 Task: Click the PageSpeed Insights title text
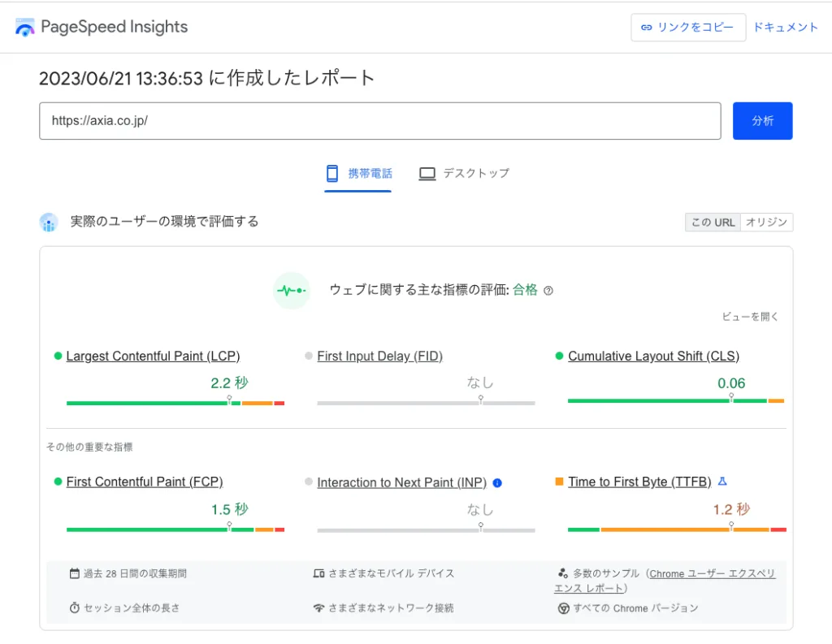(x=114, y=27)
